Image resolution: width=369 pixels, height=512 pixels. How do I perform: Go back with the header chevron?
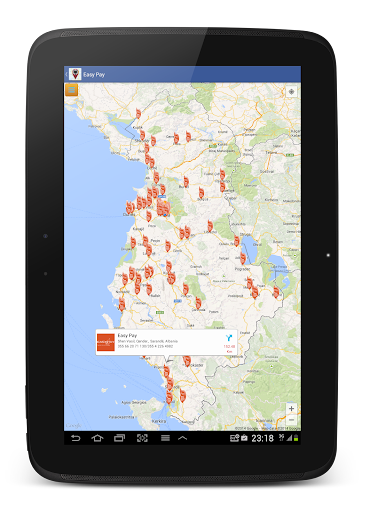(x=66, y=74)
